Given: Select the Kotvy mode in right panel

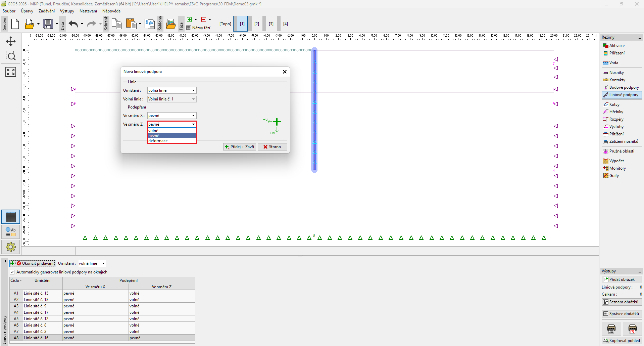Looking at the screenshot, I should [x=614, y=104].
